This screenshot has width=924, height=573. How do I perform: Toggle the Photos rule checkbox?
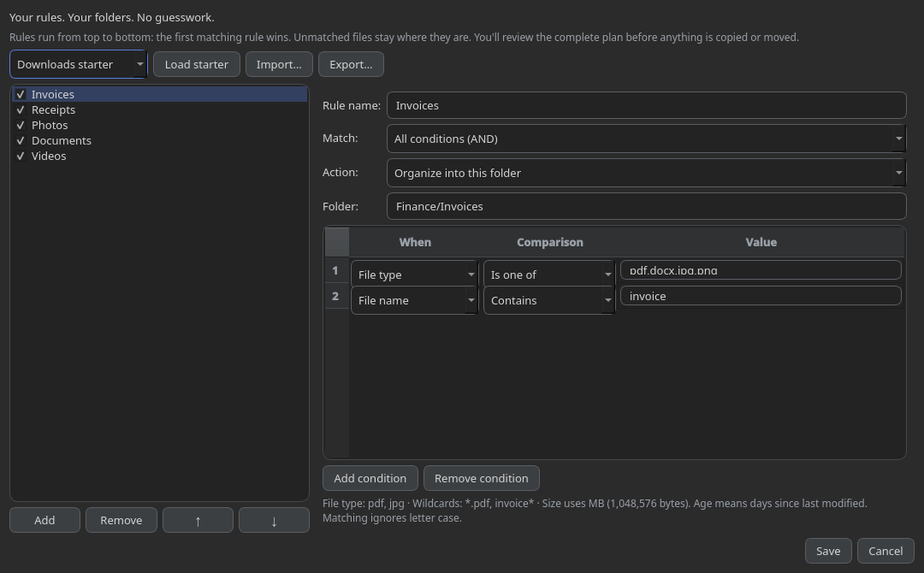click(21, 125)
